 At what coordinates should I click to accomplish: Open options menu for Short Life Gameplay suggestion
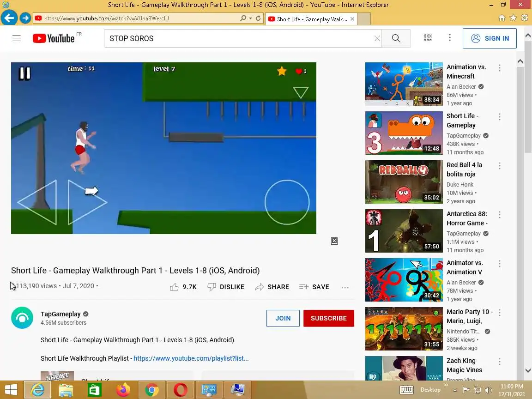click(x=499, y=117)
